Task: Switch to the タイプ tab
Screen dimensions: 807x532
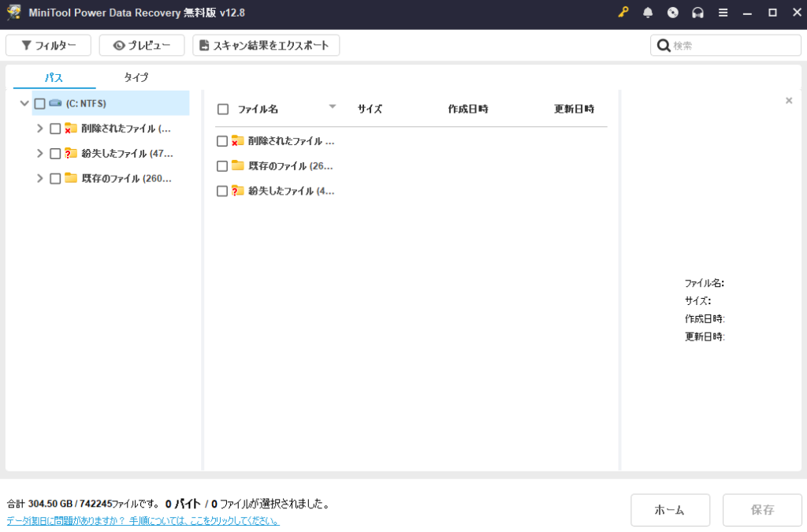Action: (x=136, y=77)
